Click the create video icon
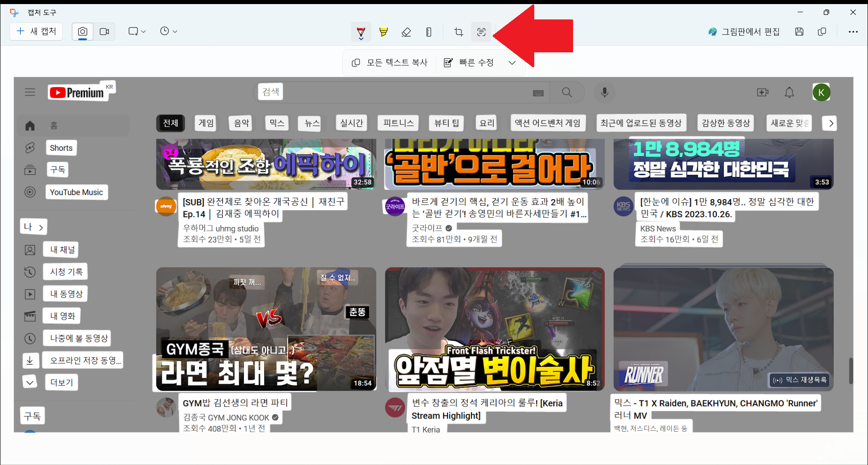Viewport: 868px width, 465px height. pos(763,93)
